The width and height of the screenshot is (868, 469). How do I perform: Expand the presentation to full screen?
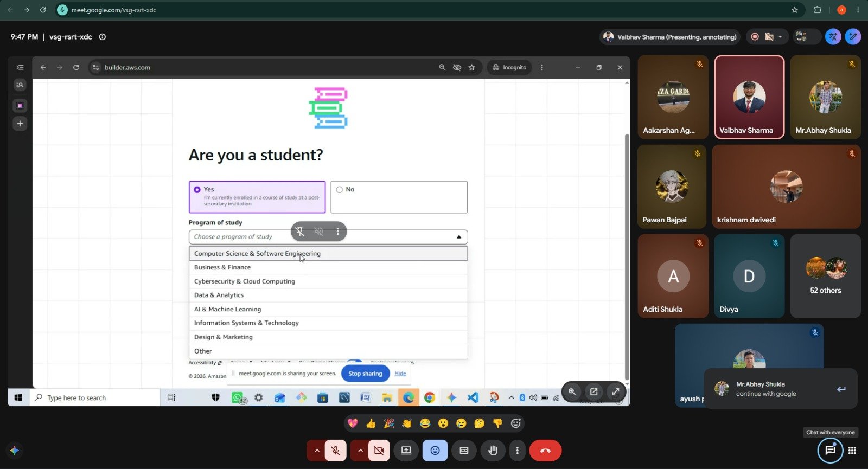[615, 391]
